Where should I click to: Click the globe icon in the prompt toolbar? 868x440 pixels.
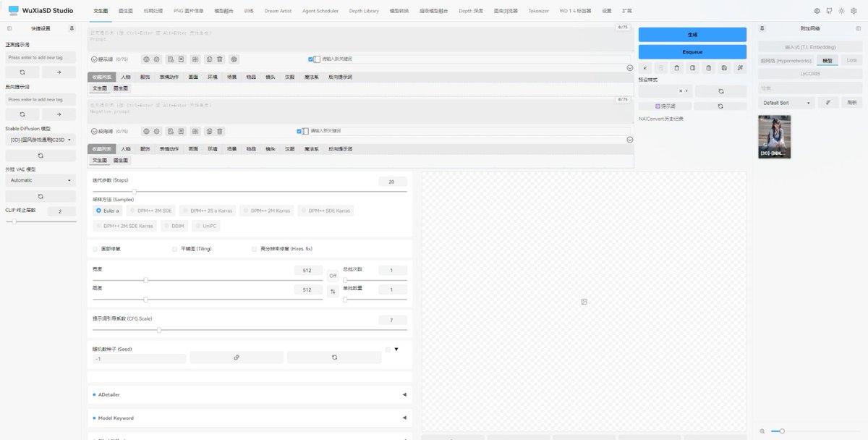[x=145, y=59]
